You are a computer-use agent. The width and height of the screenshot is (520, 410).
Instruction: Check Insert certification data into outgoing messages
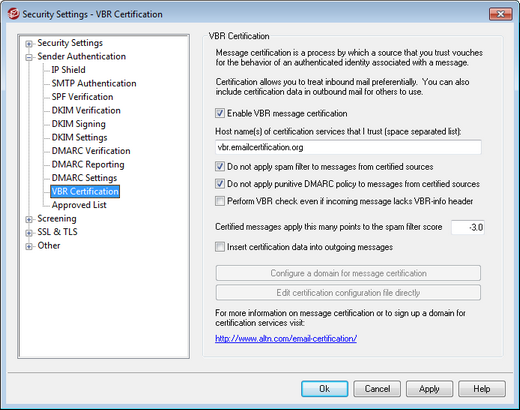(220, 247)
